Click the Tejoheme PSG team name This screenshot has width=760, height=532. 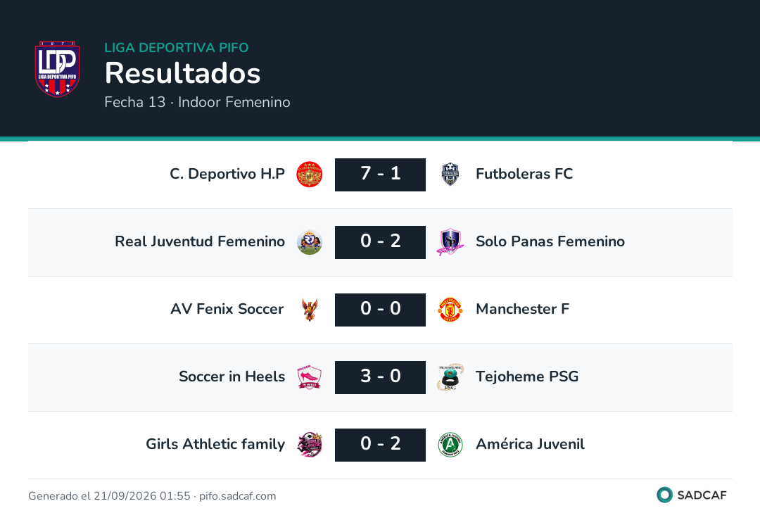(527, 376)
